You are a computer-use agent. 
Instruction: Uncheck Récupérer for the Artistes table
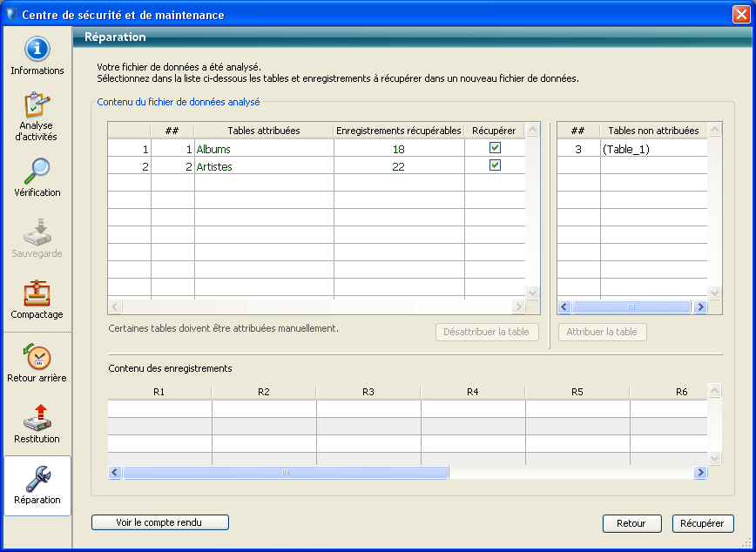click(495, 165)
